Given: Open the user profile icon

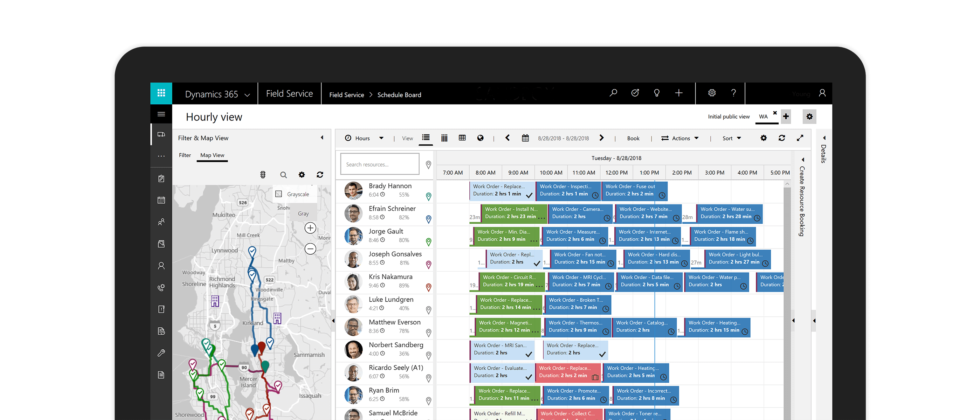Looking at the screenshot, I should click(822, 93).
